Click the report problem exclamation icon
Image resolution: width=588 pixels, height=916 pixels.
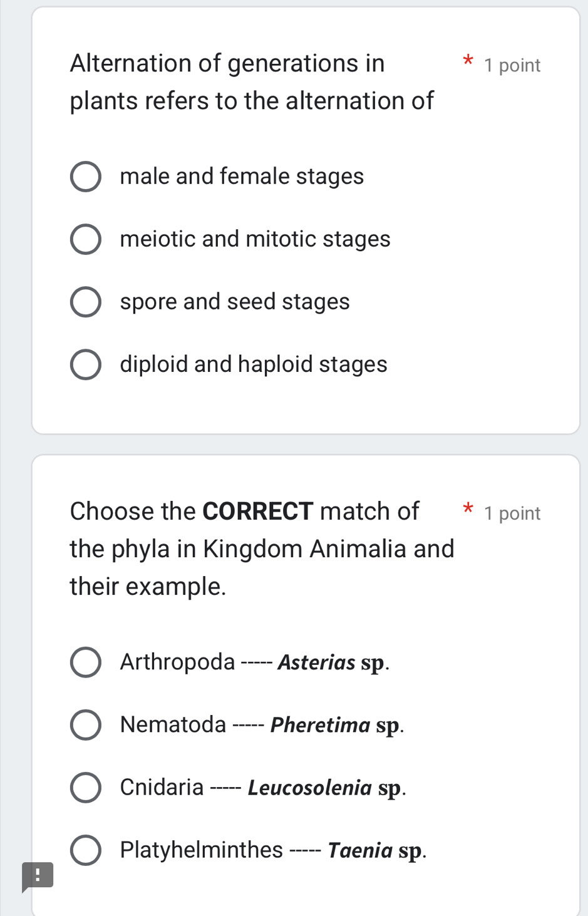point(38,875)
